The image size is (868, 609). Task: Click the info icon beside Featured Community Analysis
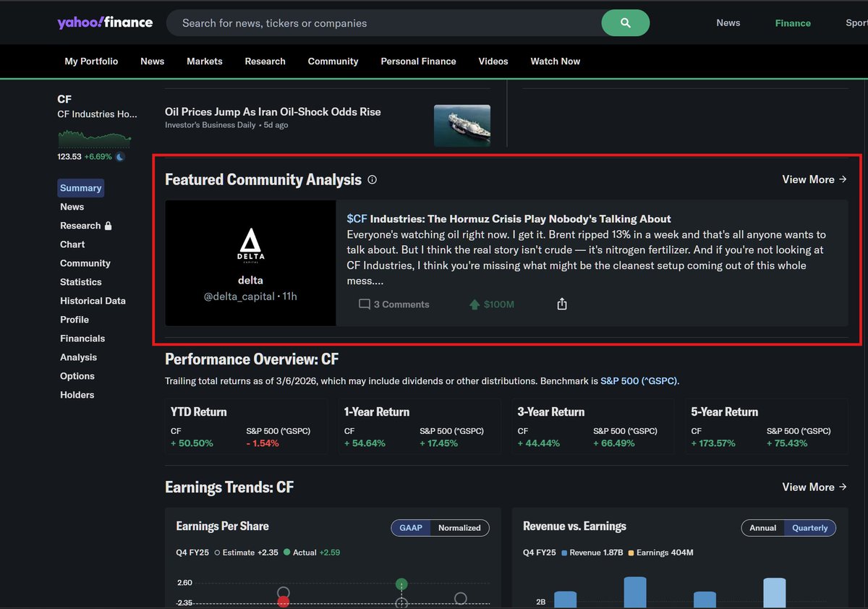click(372, 179)
